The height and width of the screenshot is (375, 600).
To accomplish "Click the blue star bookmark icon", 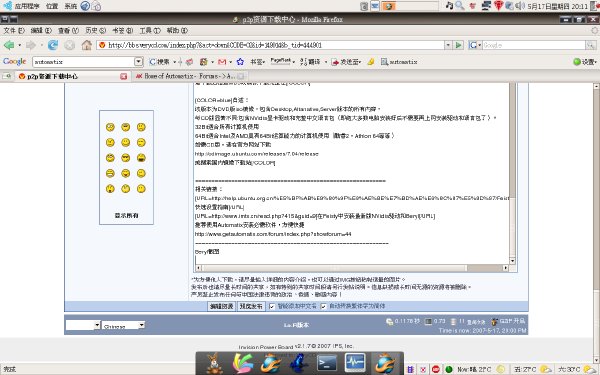I will click(x=240, y=62).
